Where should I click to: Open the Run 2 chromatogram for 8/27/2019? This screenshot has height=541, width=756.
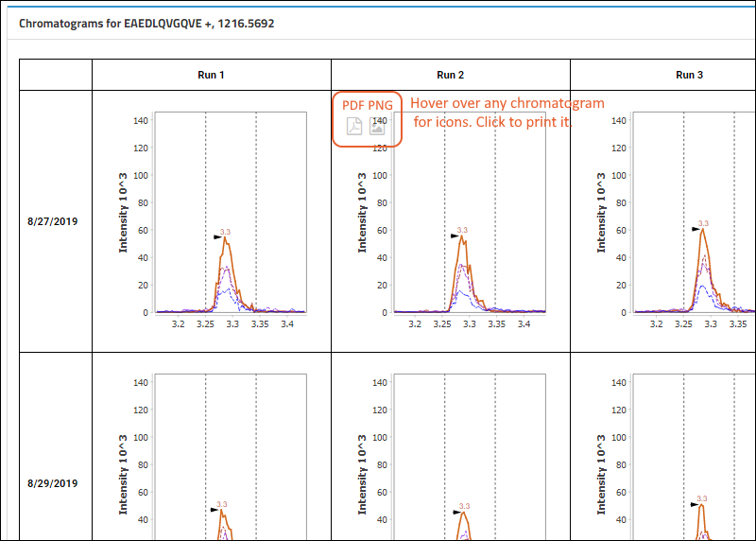tap(451, 221)
